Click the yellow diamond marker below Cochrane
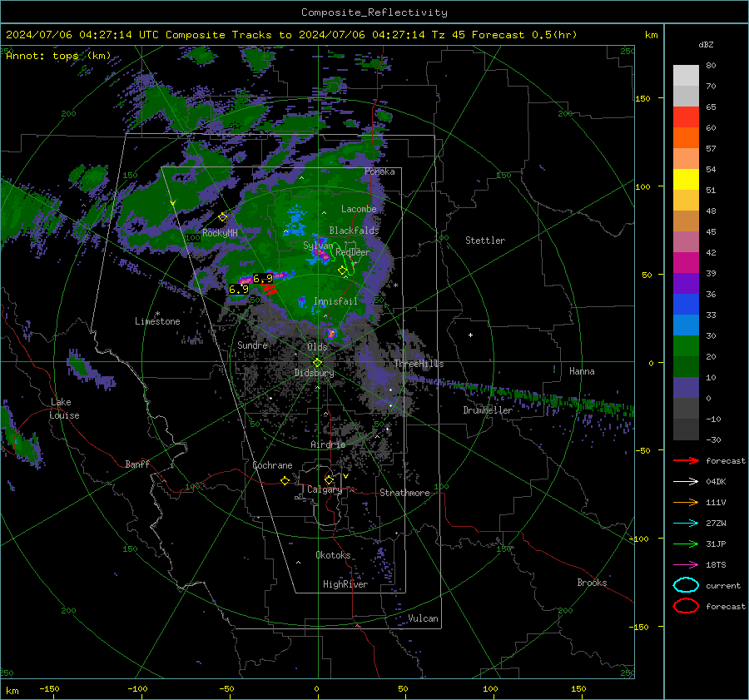The width and height of the screenshot is (749, 700). [285, 481]
